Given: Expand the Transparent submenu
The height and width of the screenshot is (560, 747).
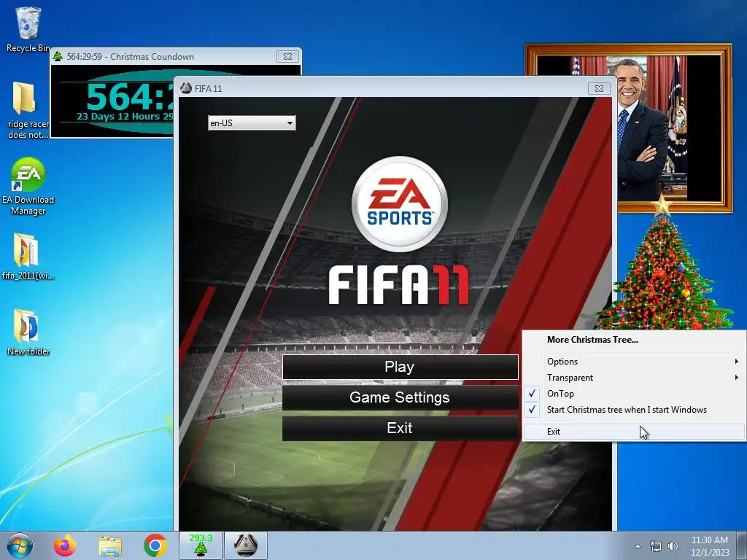Looking at the screenshot, I should pyautogui.click(x=634, y=378).
